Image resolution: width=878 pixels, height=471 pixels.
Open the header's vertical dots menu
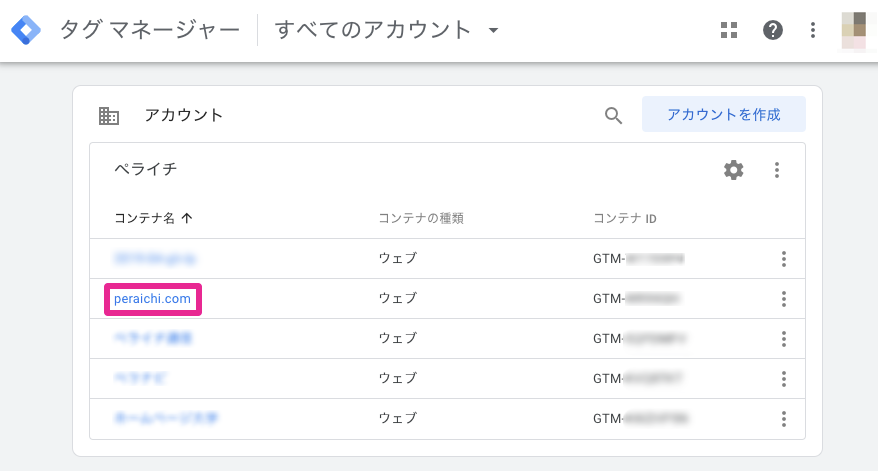pyautogui.click(x=812, y=30)
